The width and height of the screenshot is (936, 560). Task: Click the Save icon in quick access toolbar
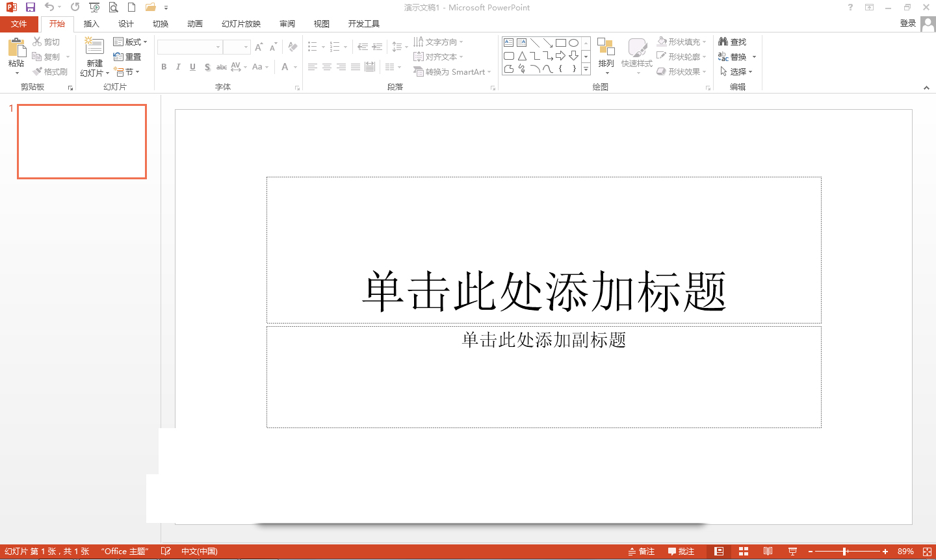point(30,7)
